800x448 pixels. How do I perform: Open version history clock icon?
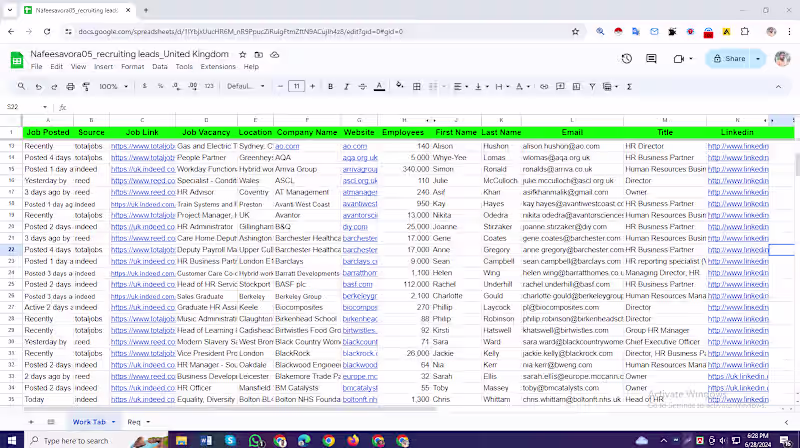(626, 59)
